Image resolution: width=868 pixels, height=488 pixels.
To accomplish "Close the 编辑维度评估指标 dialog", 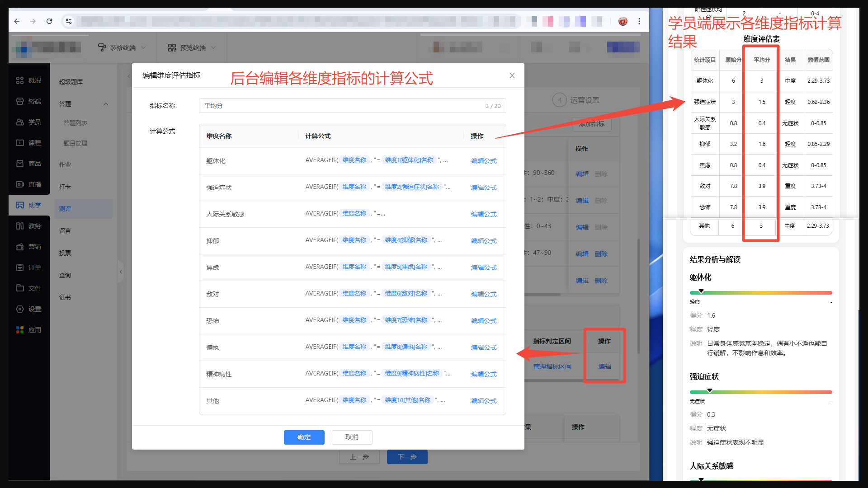I will [512, 75].
